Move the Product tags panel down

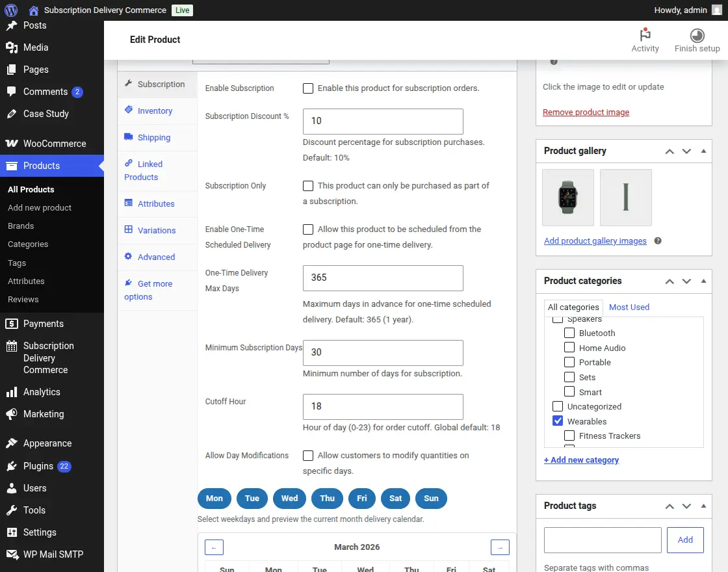[686, 506]
